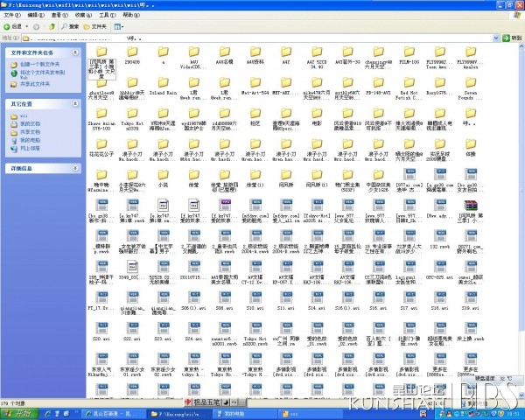Select the S20.avi video file
Viewport: 525px width, 420px height.
click(101, 332)
